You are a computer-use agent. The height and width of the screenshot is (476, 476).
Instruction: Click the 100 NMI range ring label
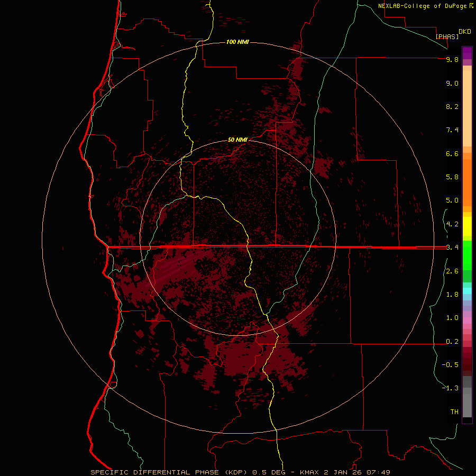pyautogui.click(x=237, y=42)
